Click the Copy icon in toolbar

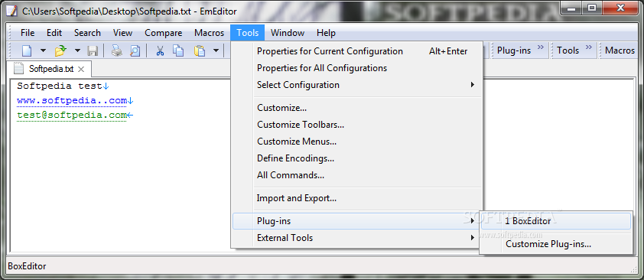point(178,51)
